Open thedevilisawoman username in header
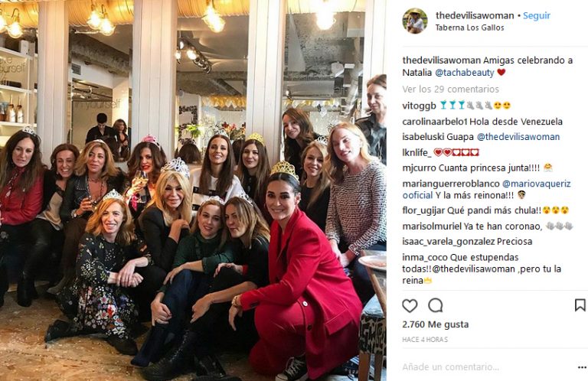Viewport: 588px width, 381px height. pyautogui.click(x=475, y=16)
